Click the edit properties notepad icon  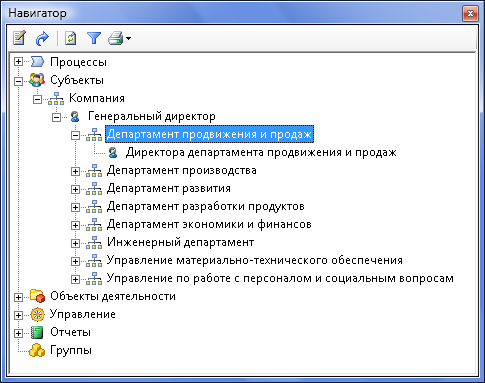[19, 38]
